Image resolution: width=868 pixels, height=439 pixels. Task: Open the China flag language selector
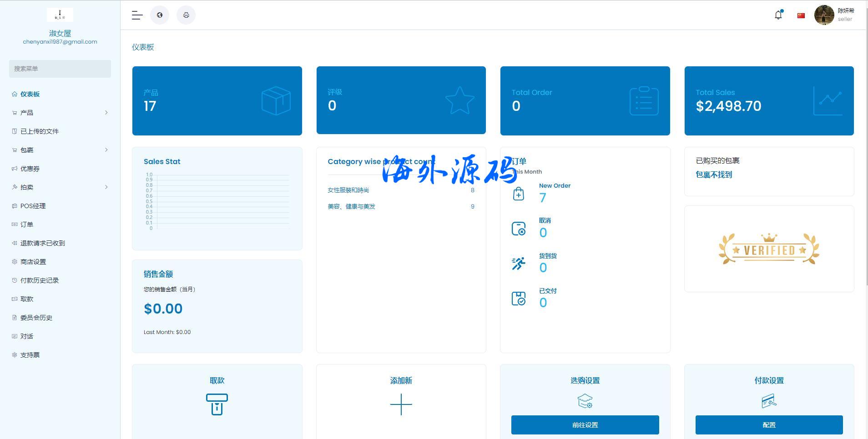(801, 15)
